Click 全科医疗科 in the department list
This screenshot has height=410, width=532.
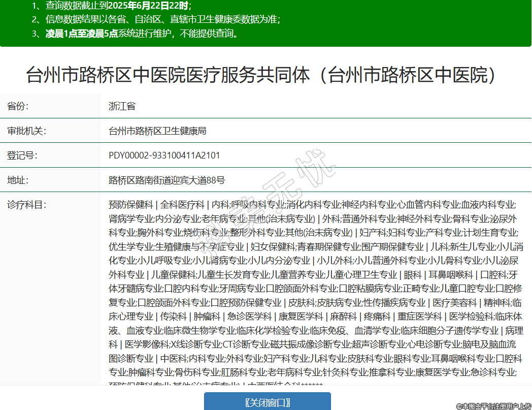(183, 204)
